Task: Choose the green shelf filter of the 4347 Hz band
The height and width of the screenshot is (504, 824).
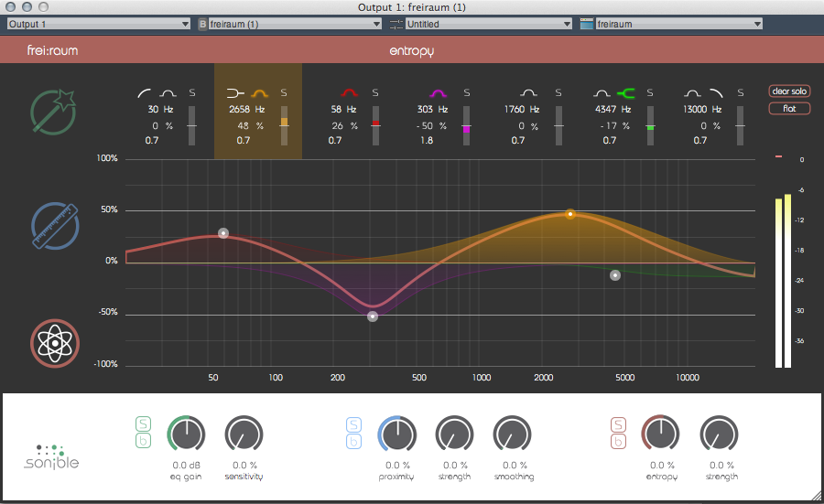Action: pos(626,92)
